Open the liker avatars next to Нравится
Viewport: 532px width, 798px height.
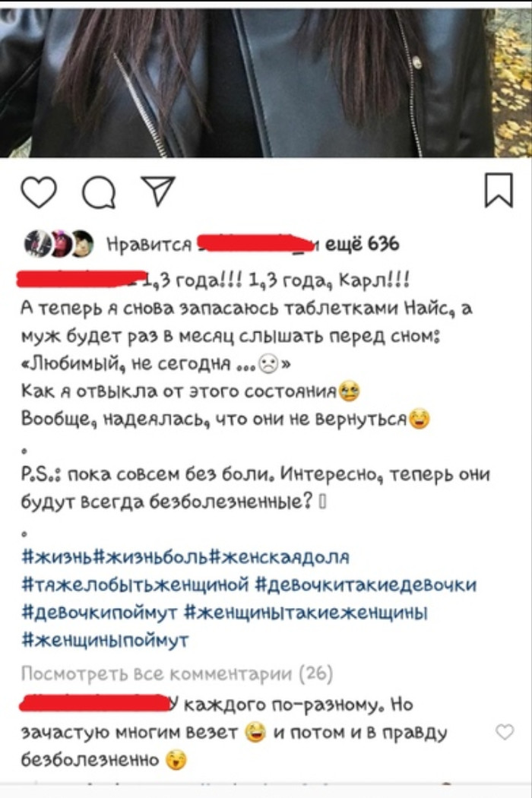(59, 244)
